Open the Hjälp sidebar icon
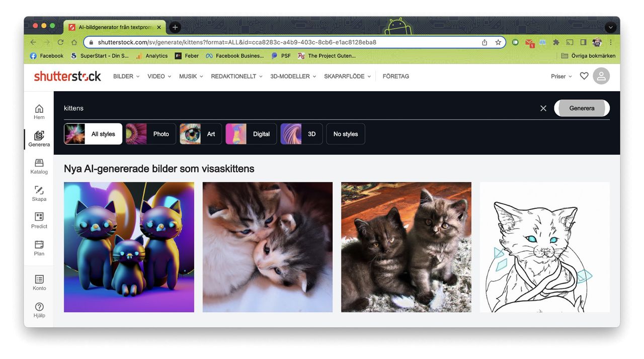The image size is (644, 359). 39,310
